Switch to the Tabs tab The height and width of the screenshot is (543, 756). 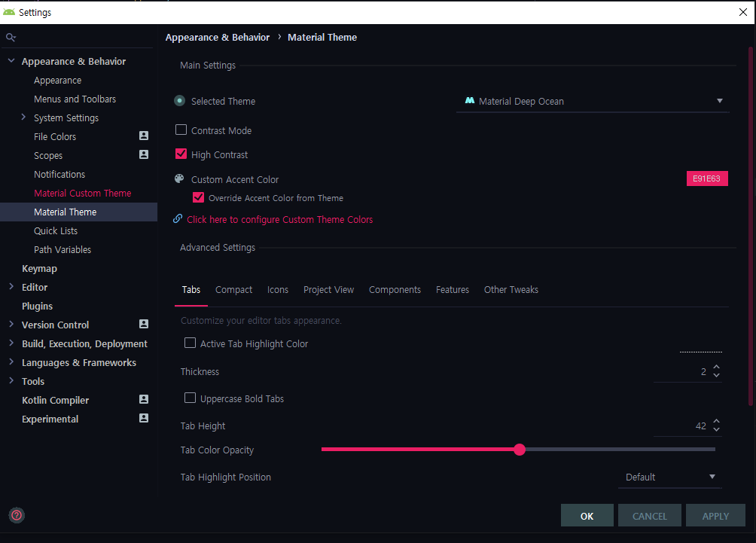coord(191,290)
